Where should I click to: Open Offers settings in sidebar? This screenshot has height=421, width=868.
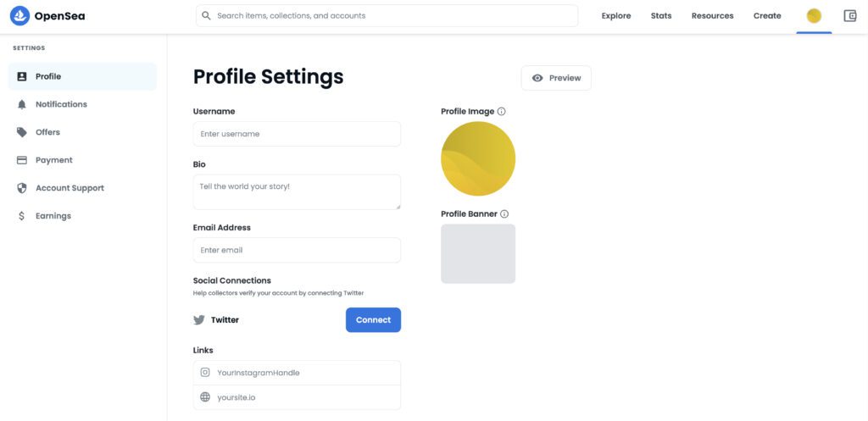tap(47, 132)
